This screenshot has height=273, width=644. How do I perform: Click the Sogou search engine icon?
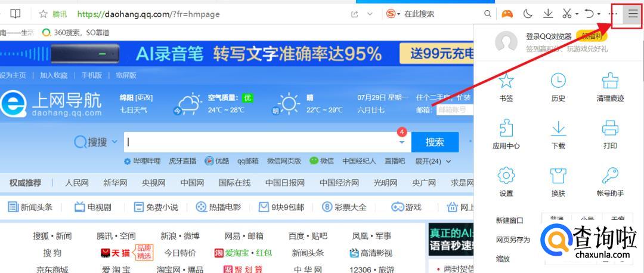(x=391, y=14)
